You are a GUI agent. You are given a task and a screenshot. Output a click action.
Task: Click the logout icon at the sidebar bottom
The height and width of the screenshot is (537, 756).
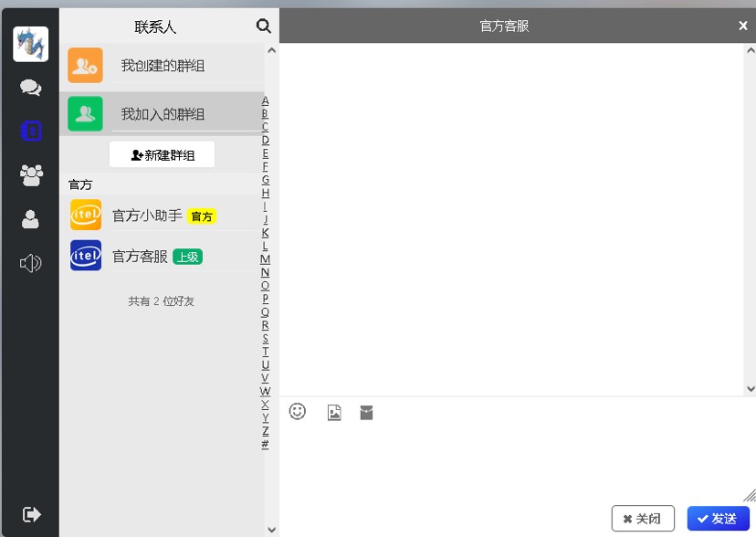coord(30,514)
